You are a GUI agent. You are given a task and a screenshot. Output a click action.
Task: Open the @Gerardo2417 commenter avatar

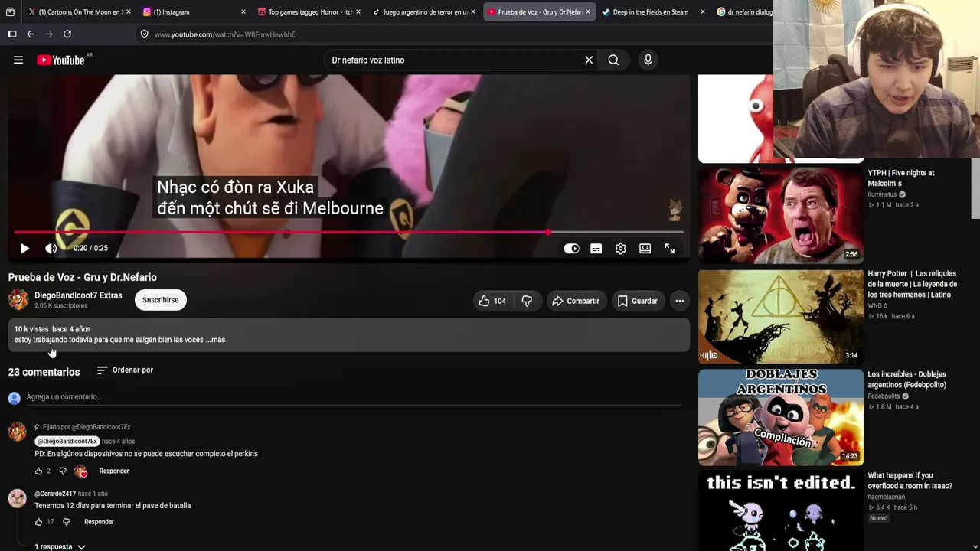tap(17, 499)
